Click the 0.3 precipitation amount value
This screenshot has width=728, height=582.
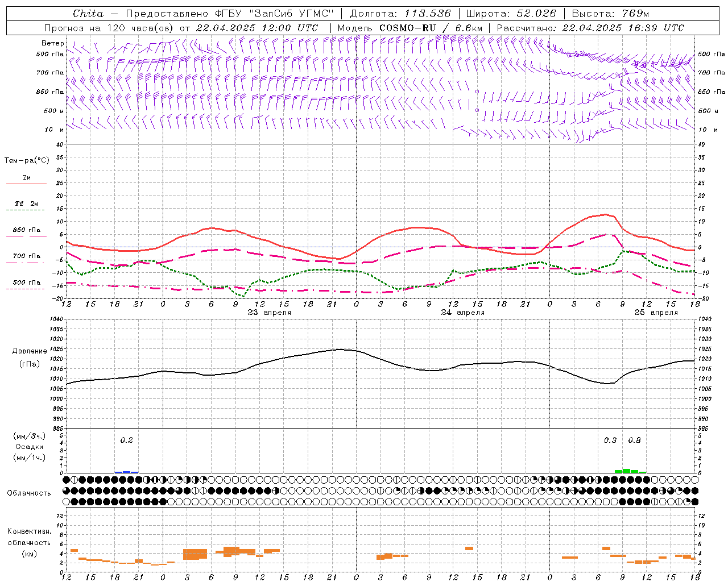(610, 440)
